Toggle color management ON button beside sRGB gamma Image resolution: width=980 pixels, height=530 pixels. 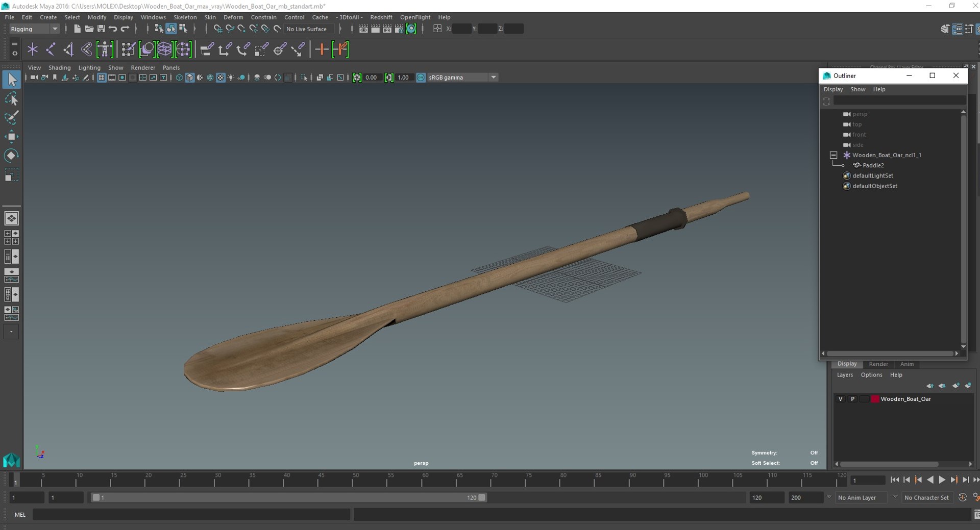coord(421,78)
